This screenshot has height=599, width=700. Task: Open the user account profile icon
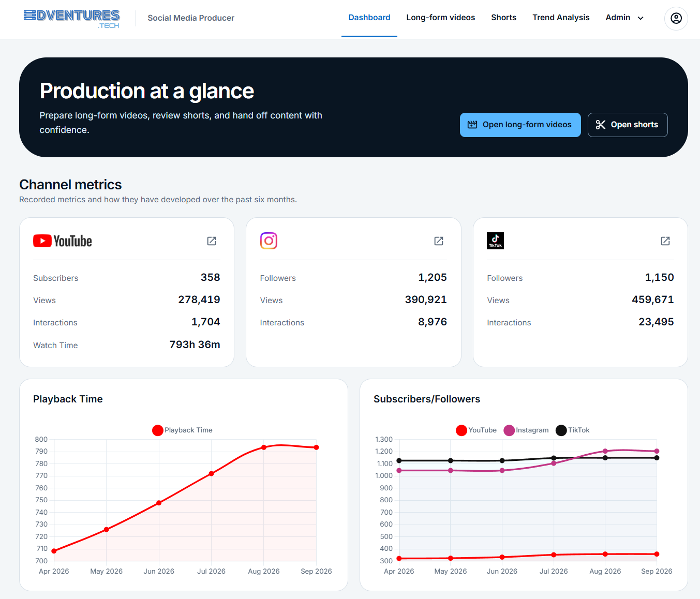[676, 18]
